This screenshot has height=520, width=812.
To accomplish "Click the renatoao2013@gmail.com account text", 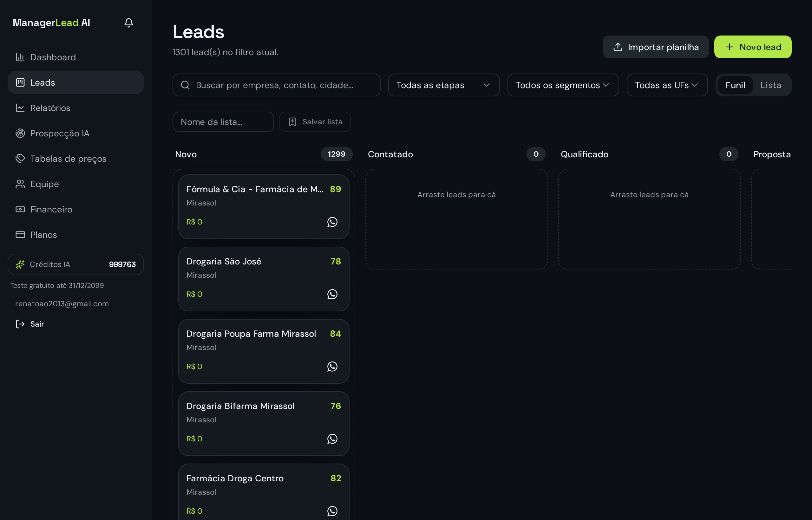I will [x=62, y=303].
